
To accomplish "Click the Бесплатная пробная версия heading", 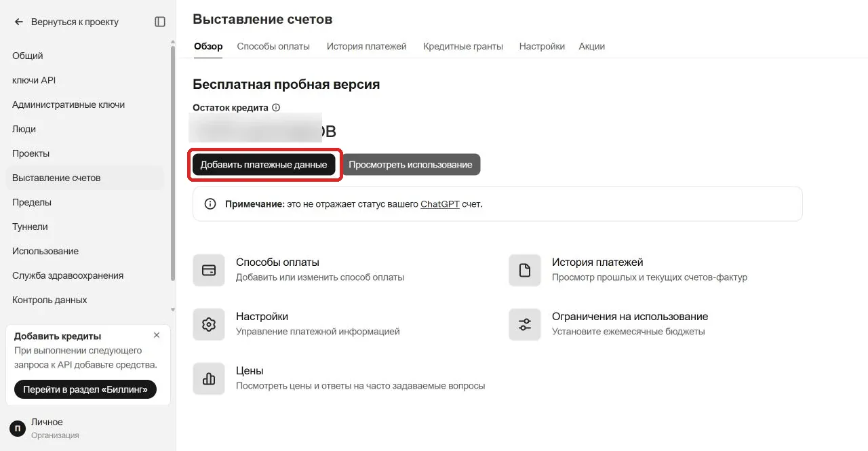I will tap(286, 84).
